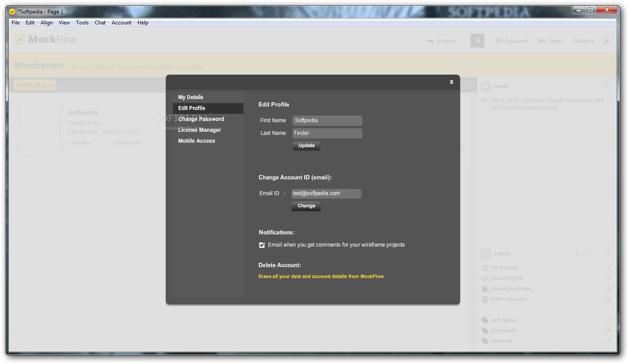Click Erase all your data link

[x=321, y=276]
